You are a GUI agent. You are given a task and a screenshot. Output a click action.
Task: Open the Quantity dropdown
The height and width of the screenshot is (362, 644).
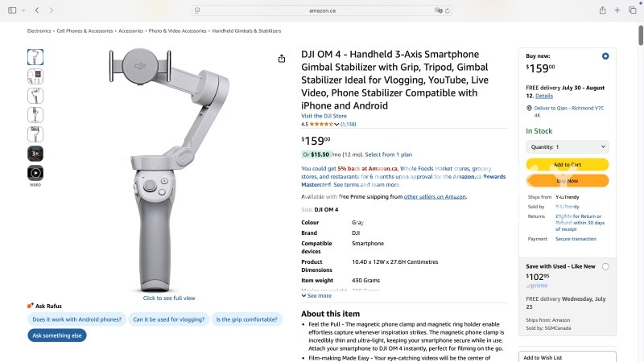pos(568,147)
